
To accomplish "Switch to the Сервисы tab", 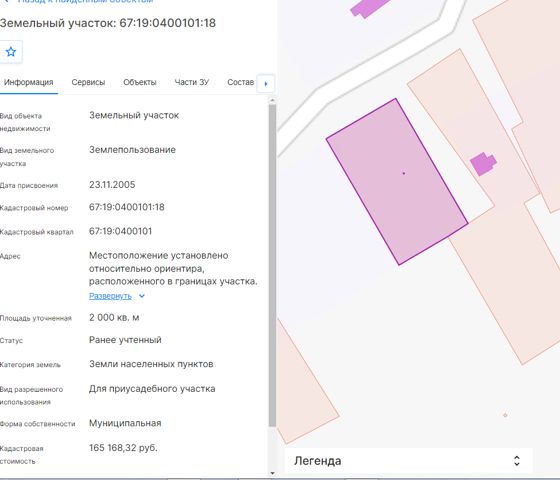I will (x=88, y=82).
